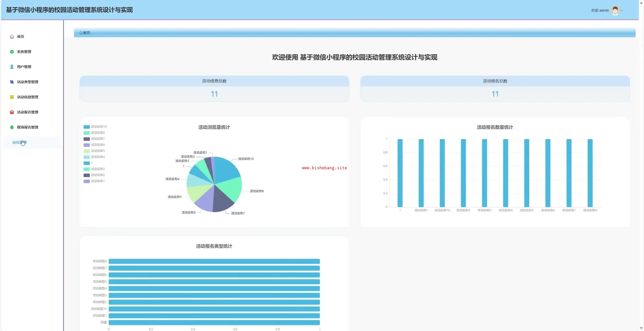Click the 用户管理 person icon
The image size is (644, 331).
(x=12, y=67)
